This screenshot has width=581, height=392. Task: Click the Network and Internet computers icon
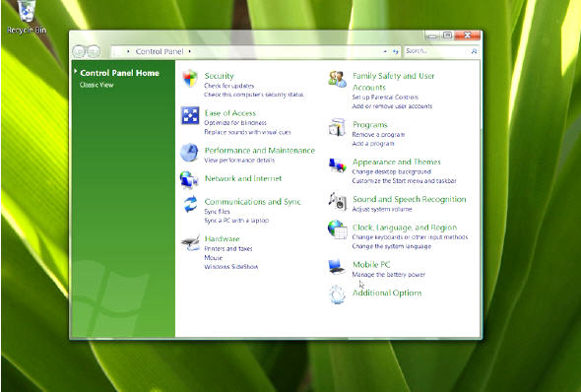pyautogui.click(x=189, y=180)
